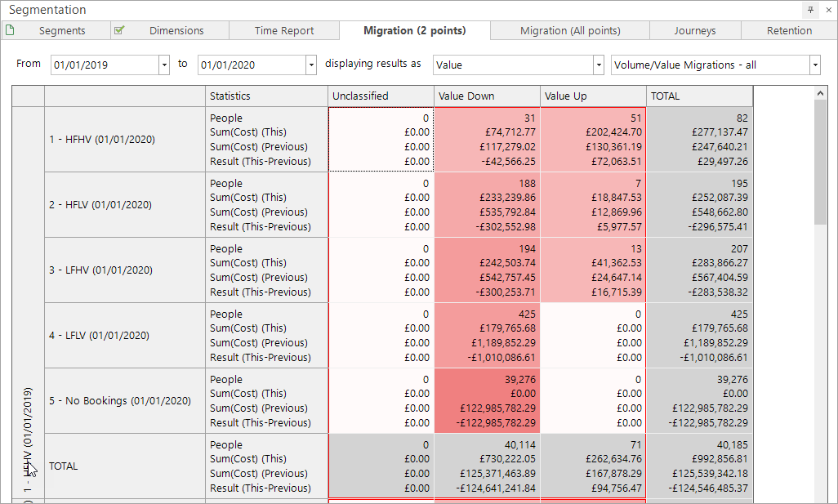Click cell -£124,641,241.84
The width and height of the screenshot is (838, 504).
coord(496,488)
